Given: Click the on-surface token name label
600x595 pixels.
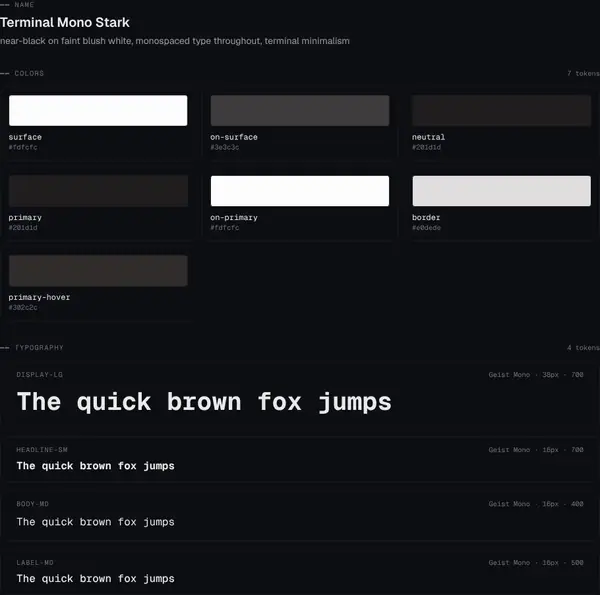Looking at the screenshot, I should pos(234,137).
